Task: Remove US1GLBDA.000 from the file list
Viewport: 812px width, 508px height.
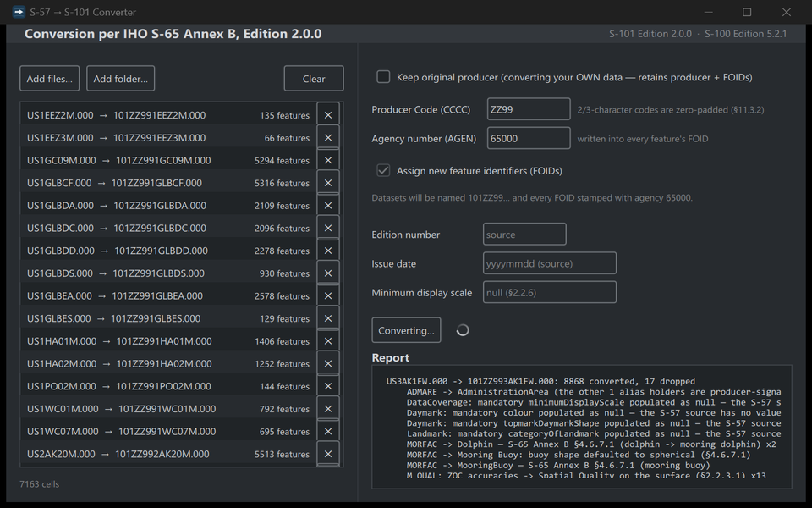Action: coord(328,205)
